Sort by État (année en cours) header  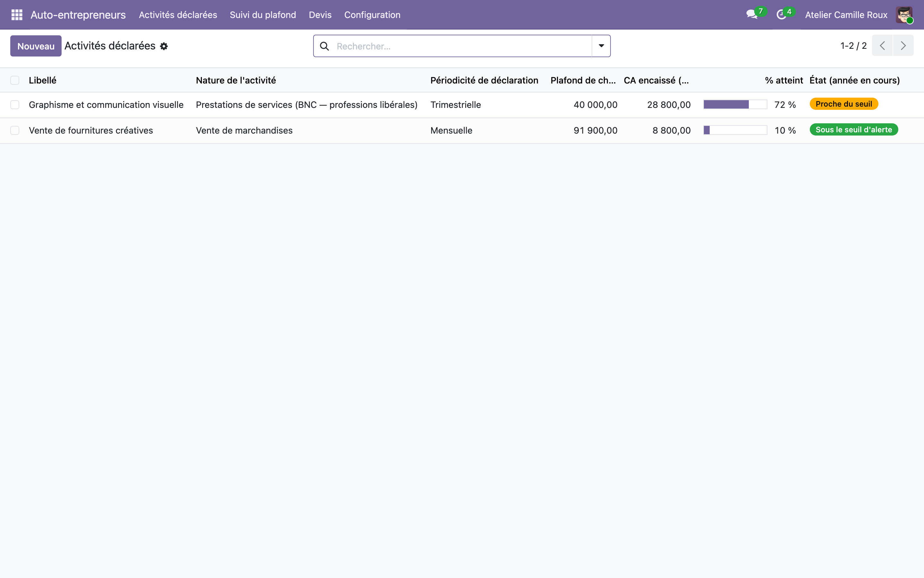pyautogui.click(x=854, y=80)
